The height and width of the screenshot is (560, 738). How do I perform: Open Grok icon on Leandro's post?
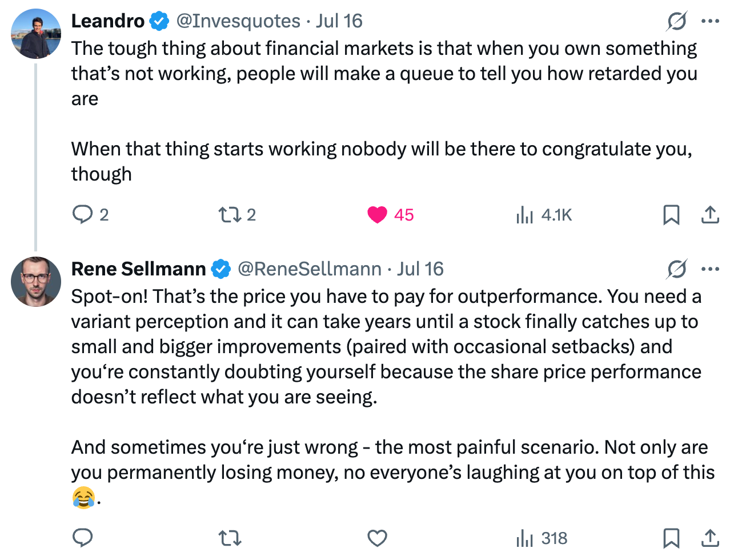tap(677, 21)
